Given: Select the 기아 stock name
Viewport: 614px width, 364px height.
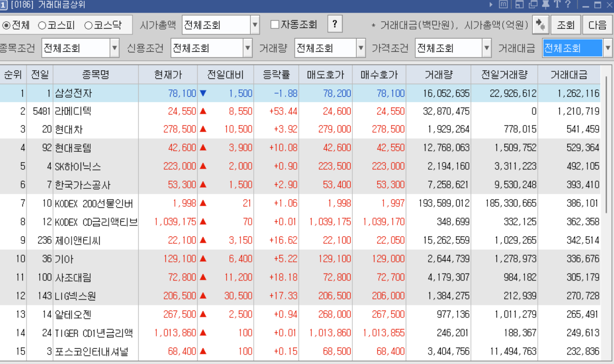Looking at the screenshot, I should (x=64, y=259).
